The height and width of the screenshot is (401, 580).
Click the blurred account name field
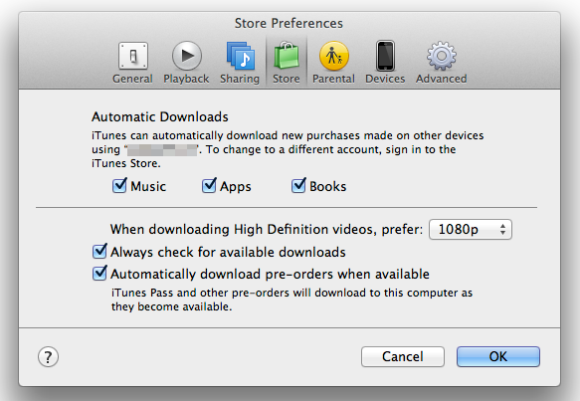point(162,150)
